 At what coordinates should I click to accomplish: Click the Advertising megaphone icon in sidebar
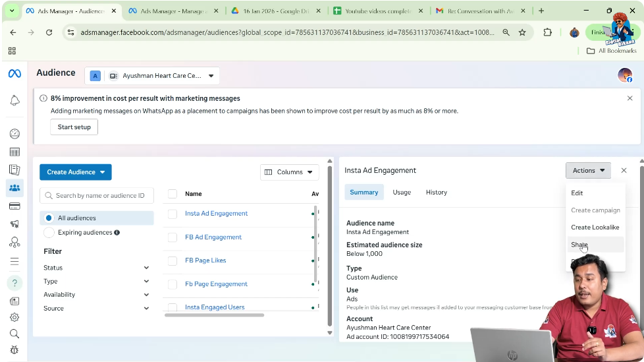(x=14, y=224)
